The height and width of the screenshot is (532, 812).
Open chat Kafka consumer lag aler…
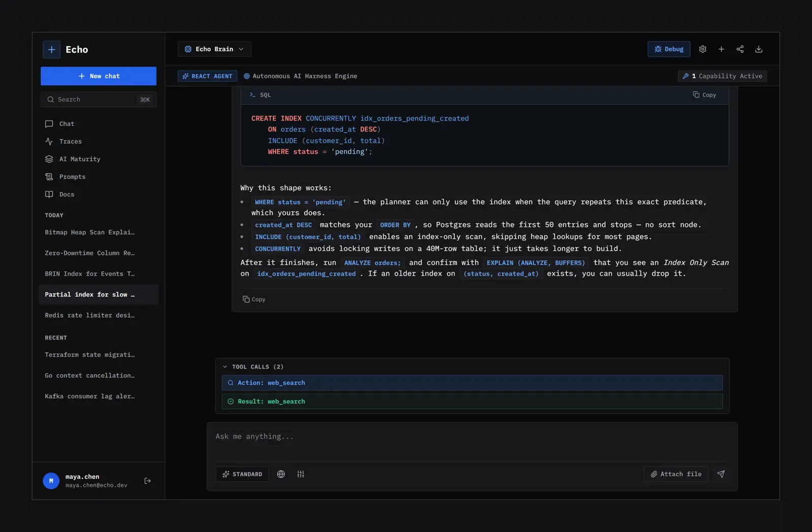pos(98,396)
